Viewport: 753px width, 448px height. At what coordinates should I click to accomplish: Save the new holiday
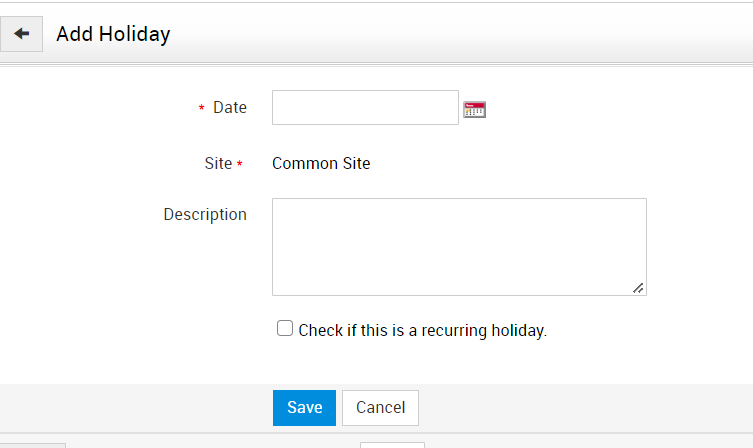tap(304, 408)
